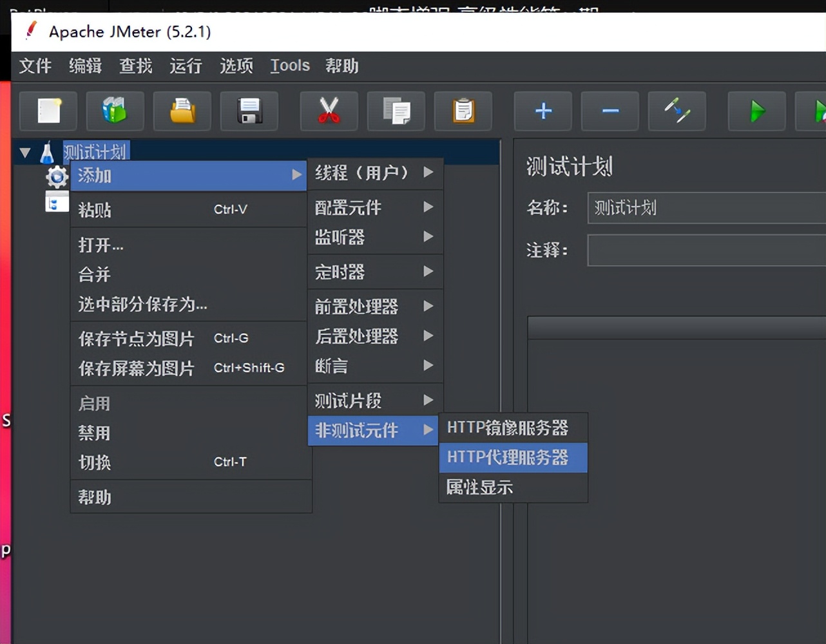The image size is (826, 644).
Task: Open the 查找 menu
Action: pos(135,66)
